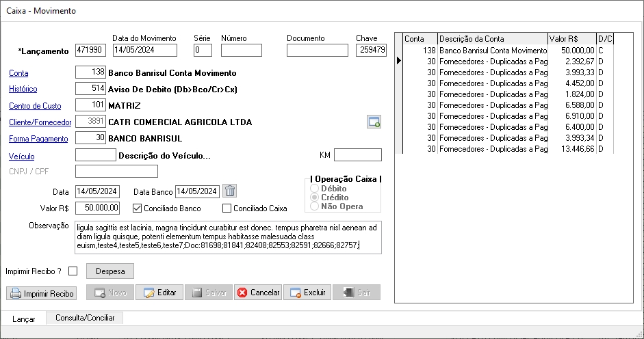Click the Centro de Custo link

pyautogui.click(x=35, y=106)
